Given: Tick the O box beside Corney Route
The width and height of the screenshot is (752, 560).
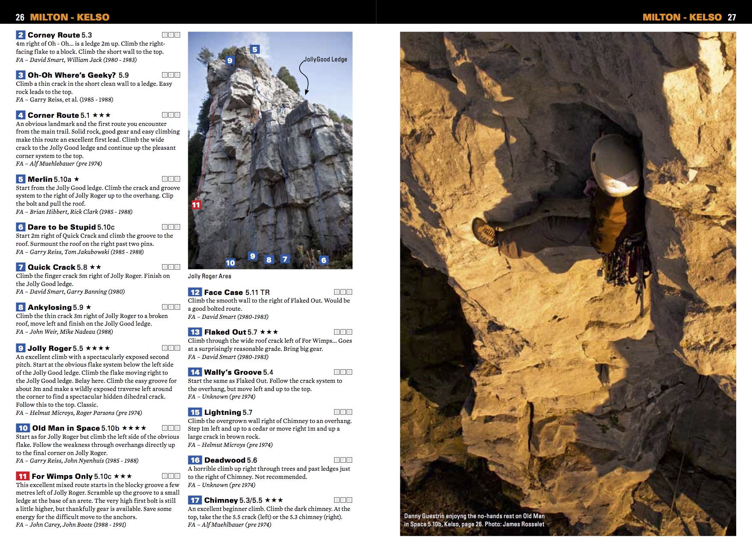Looking at the screenshot, I should pos(165,35).
